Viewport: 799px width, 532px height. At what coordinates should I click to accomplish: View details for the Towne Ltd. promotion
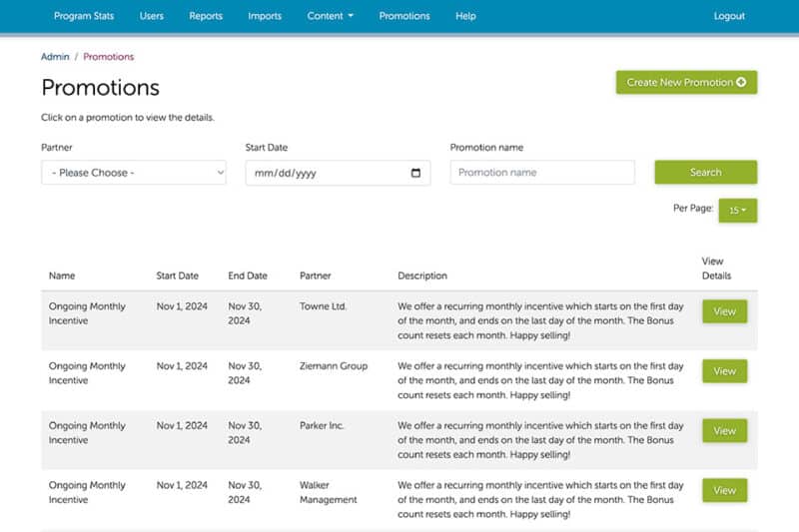click(x=725, y=311)
